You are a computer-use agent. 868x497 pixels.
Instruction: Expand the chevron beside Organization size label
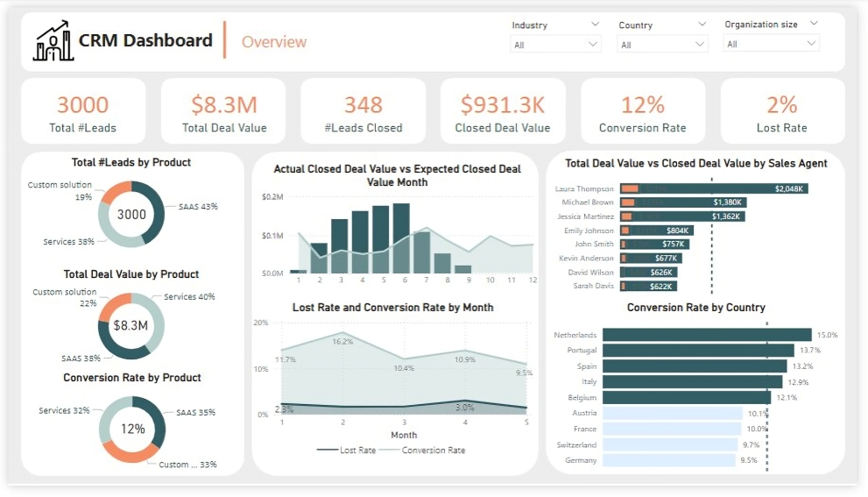[814, 24]
